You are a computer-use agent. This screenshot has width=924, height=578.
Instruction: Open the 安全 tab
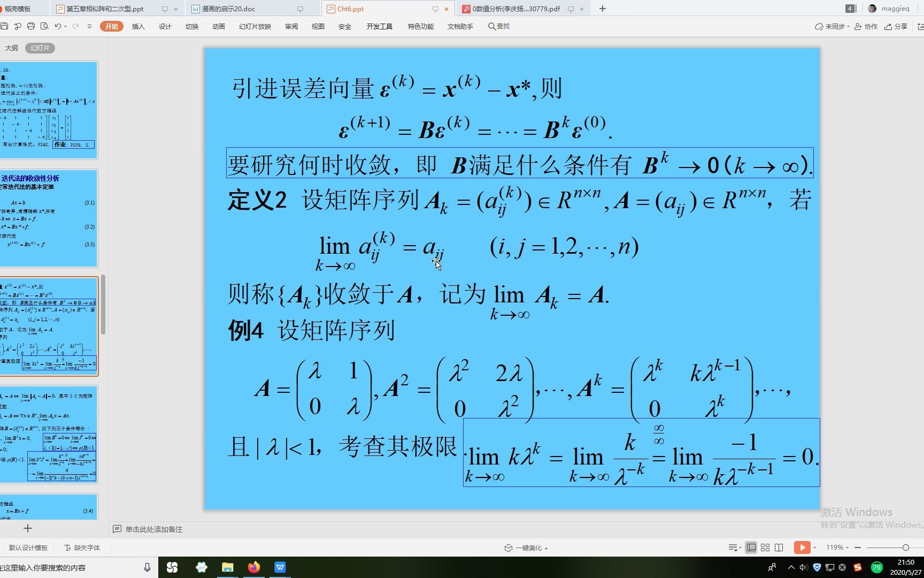pos(345,26)
